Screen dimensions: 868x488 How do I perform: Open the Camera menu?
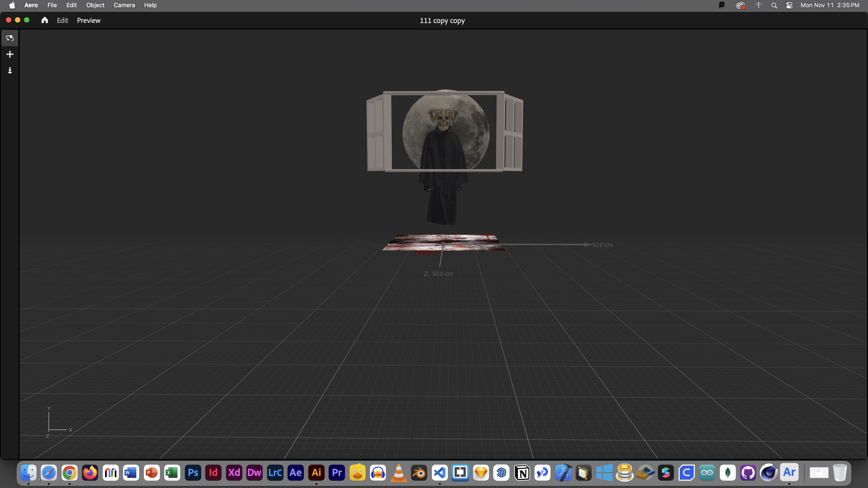pos(124,5)
